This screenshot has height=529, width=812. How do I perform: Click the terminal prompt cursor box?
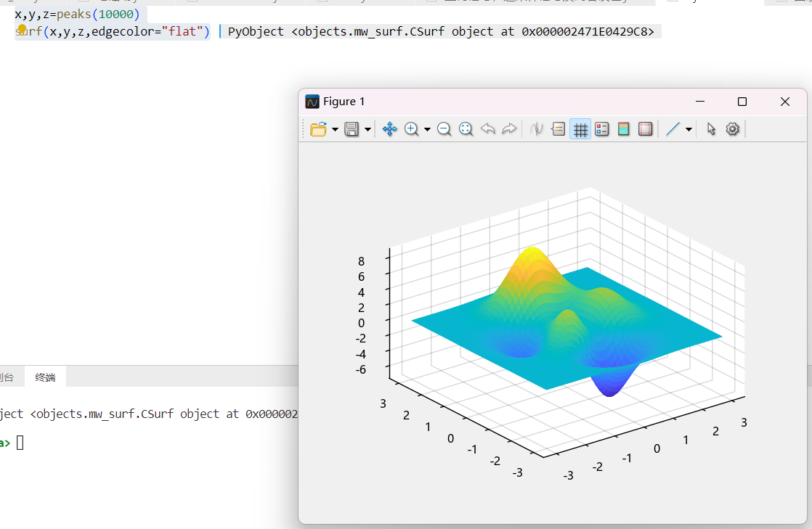20,443
